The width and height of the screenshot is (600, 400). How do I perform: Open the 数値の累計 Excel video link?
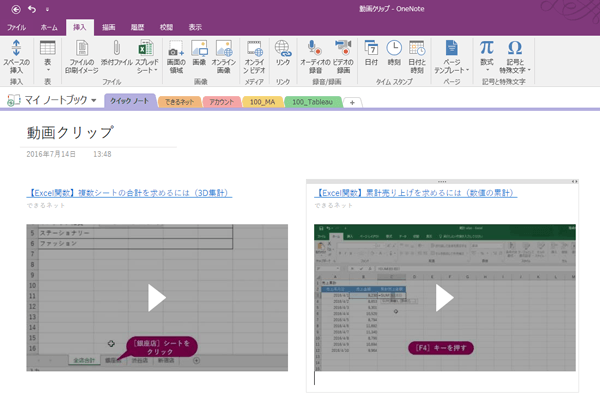tap(416, 193)
